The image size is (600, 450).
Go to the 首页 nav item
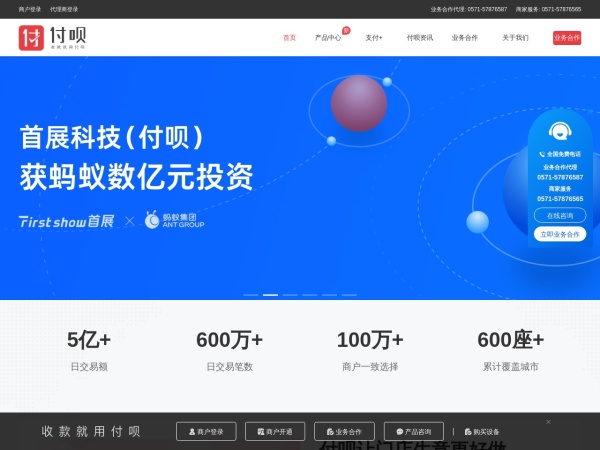point(289,38)
